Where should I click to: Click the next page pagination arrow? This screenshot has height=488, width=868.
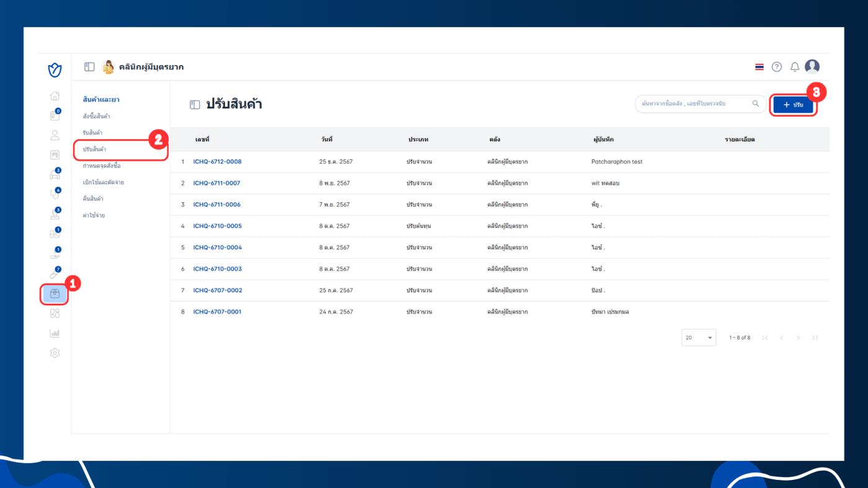tap(799, 338)
